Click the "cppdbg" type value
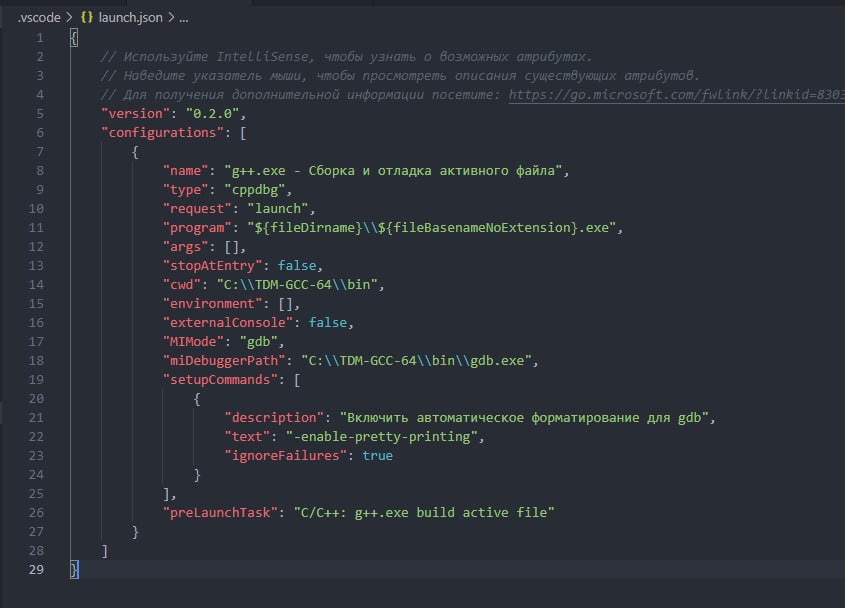Screen dimensions: 845x608 pos(254,190)
